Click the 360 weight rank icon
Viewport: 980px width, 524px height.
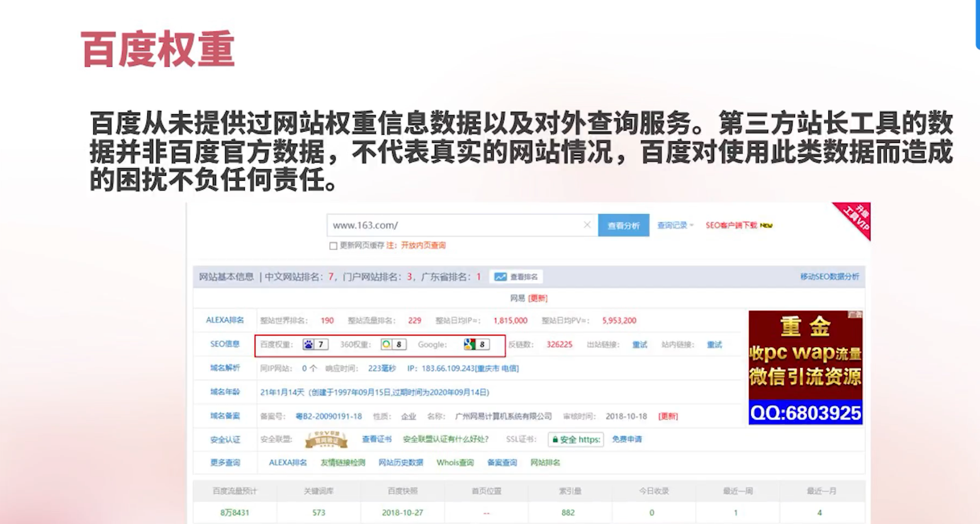tap(386, 344)
